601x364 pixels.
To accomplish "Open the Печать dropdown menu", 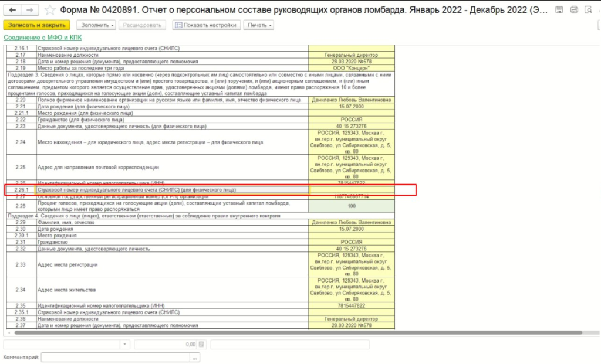I will [x=258, y=25].
